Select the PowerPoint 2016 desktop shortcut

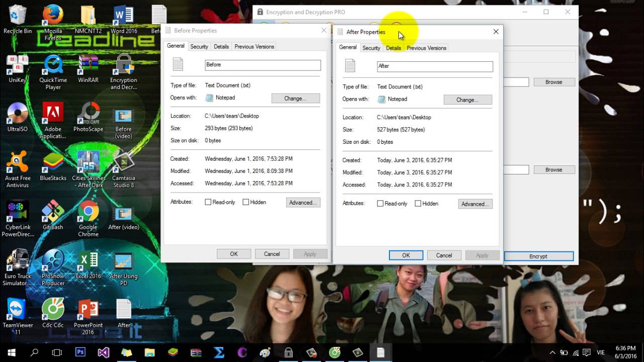click(88, 317)
